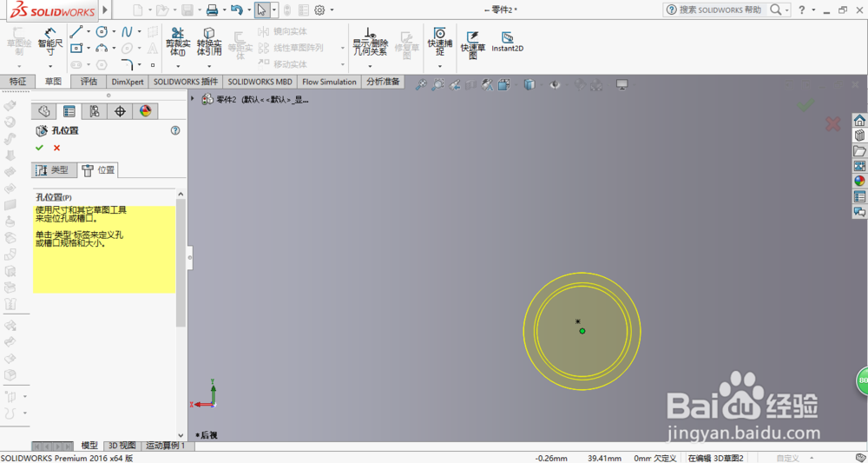Screen dimensions: 868x463
Task: Click Zoom to Fit icon in view toolbar
Action: point(421,85)
